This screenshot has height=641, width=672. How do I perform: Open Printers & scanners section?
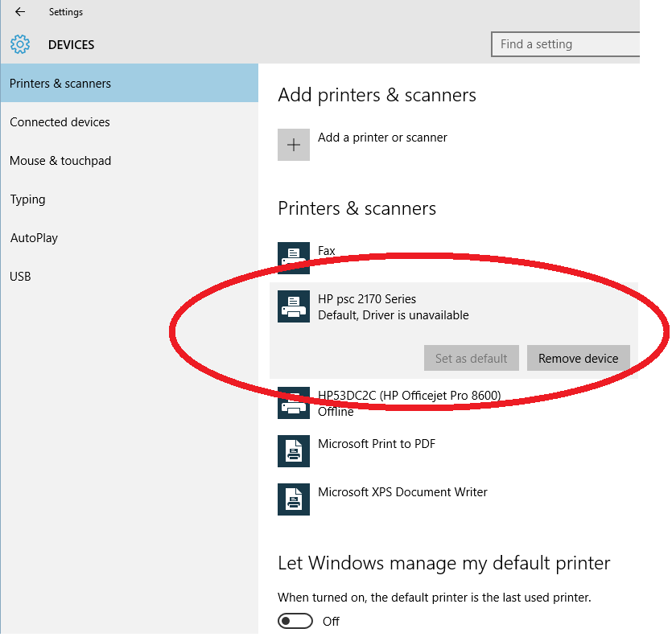130,83
